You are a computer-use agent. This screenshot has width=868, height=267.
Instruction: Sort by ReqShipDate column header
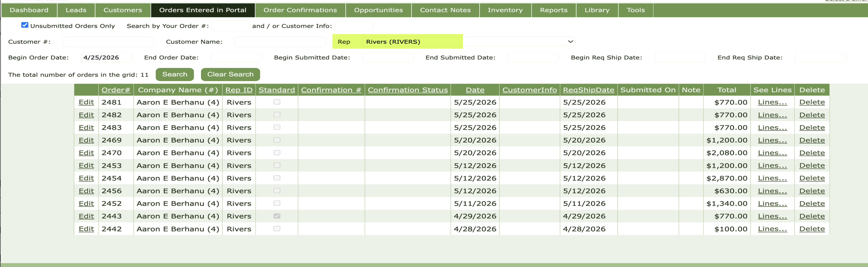(x=588, y=90)
